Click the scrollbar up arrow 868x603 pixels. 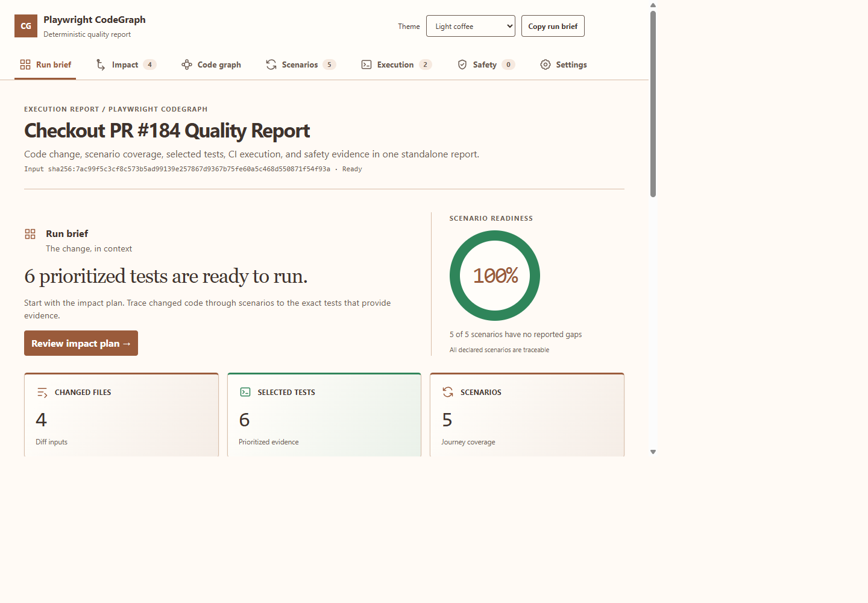click(653, 5)
